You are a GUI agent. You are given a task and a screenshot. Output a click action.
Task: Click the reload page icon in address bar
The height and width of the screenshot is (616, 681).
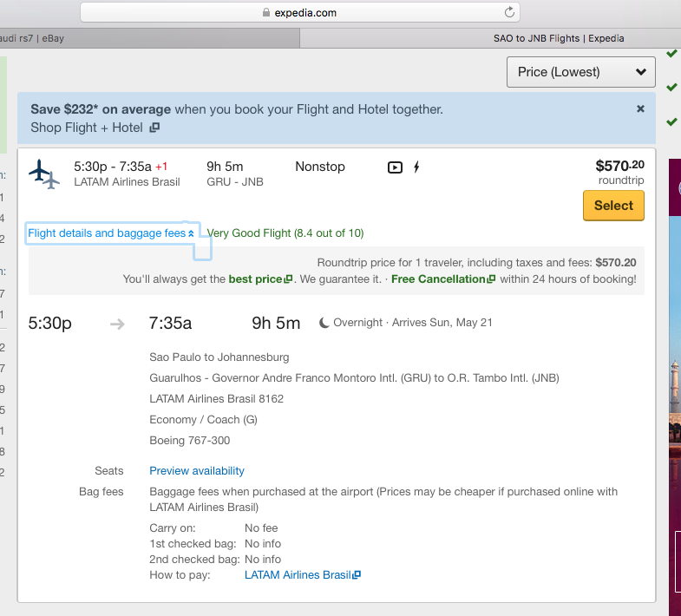point(509,12)
